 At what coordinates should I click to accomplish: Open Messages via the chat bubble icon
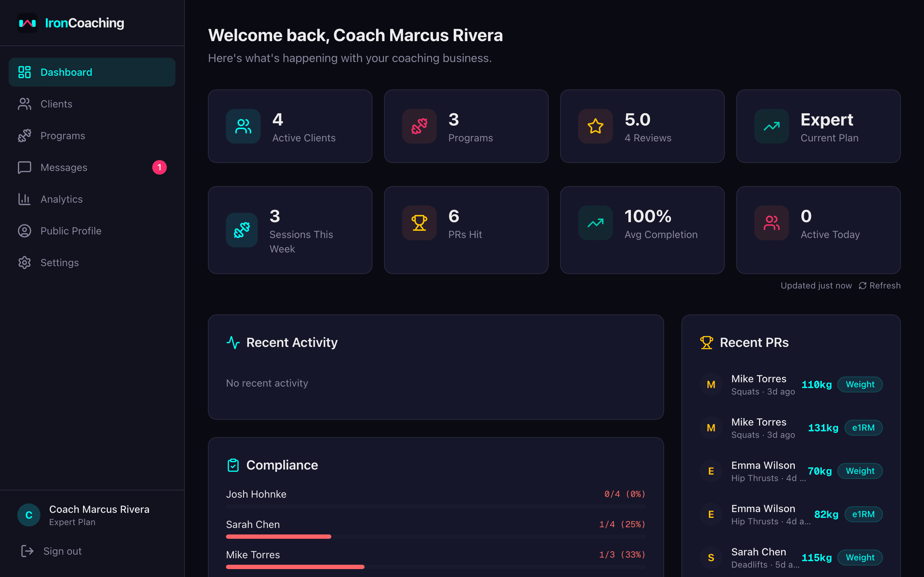[x=25, y=167]
